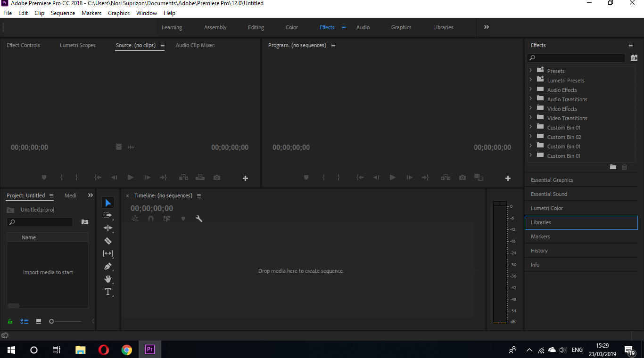Toggle Accelerated Effects filter in Effects panel

(x=634, y=58)
